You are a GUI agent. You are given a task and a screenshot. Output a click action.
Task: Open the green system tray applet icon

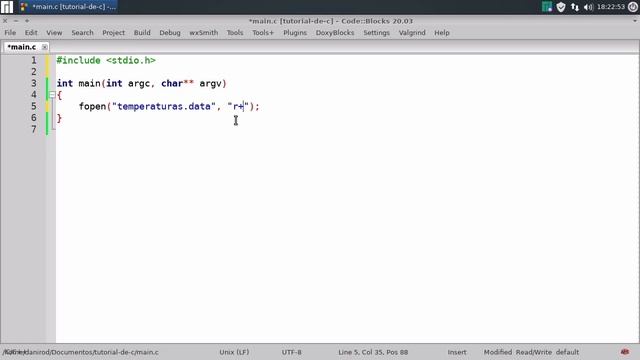(x=547, y=7)
